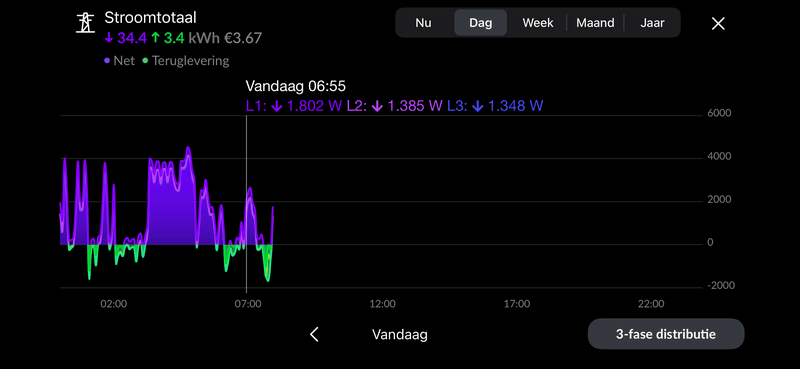
Task: Click the Vandaag 06:55 tooltip header
Action: [x=295, y=86]
